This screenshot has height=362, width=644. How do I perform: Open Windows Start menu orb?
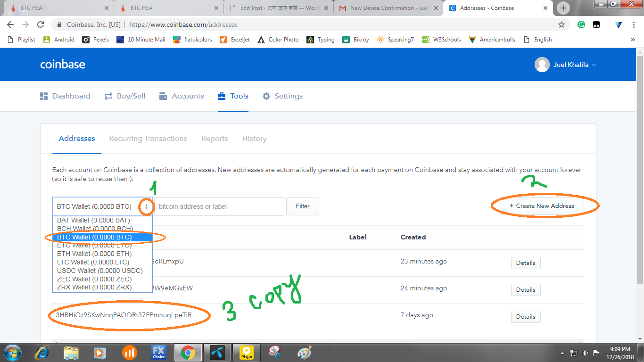tap(12, 352)
